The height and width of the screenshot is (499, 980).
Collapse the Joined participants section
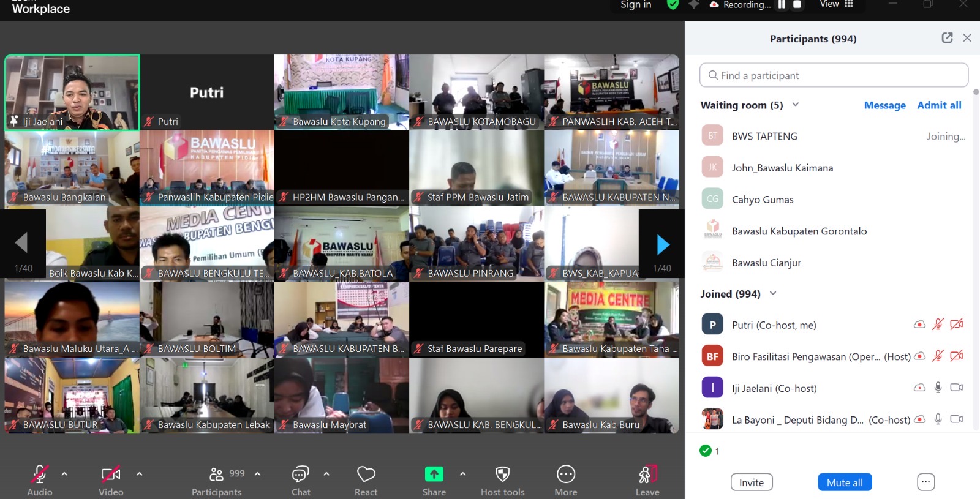click(x=773, y=294)
